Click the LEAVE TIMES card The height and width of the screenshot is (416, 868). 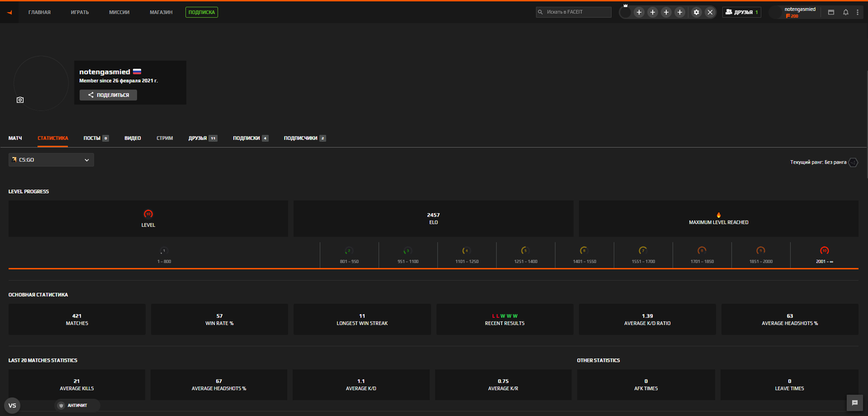point(789,385)
